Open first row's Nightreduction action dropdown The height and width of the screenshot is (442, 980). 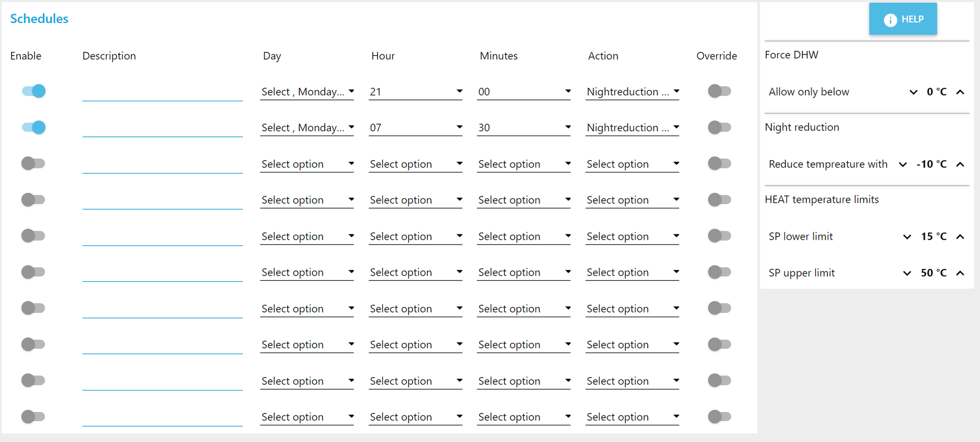click(632, 92)
